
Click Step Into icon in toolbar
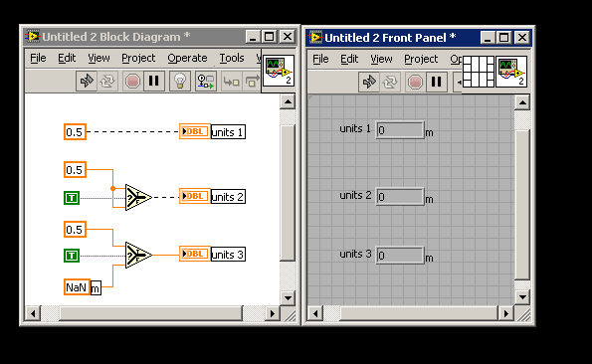[231, 81]
